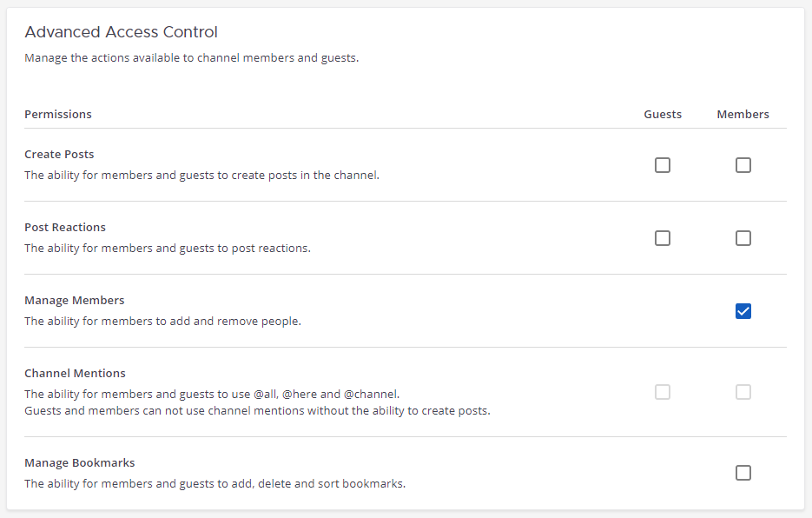Image resolution: width=812 pixels, height=518 pixels.
Task: Uncheck the Manage Members checkbox for Members
Action: click(x=743, y=310)
